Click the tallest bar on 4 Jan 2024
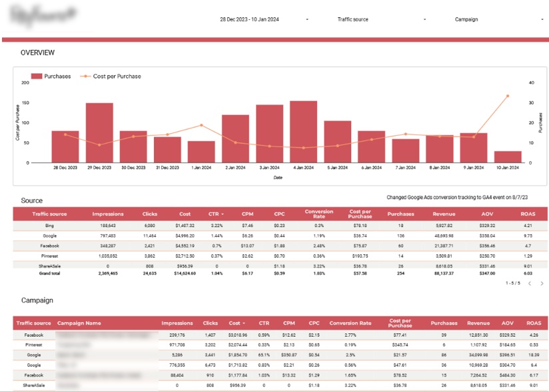549x392 pixels. (x=302, y=130)
